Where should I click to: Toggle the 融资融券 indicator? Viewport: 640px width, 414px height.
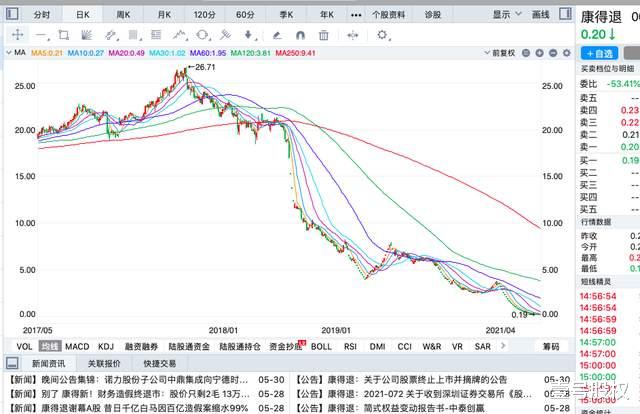(141, 346)
